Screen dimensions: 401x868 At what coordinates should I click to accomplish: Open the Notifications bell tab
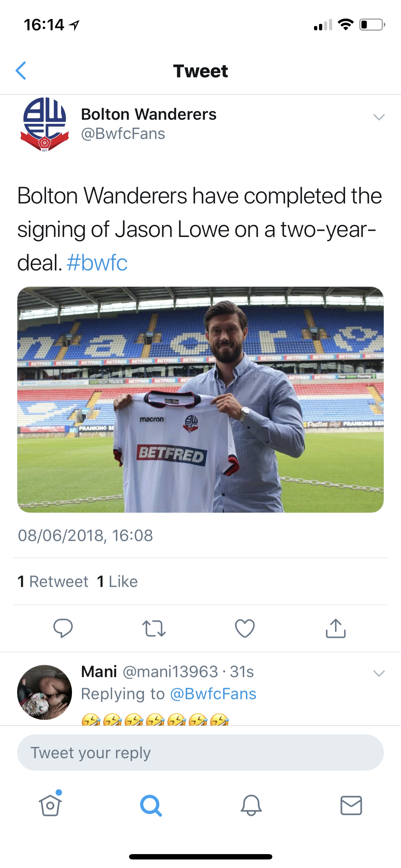click(x=251, y=805)
